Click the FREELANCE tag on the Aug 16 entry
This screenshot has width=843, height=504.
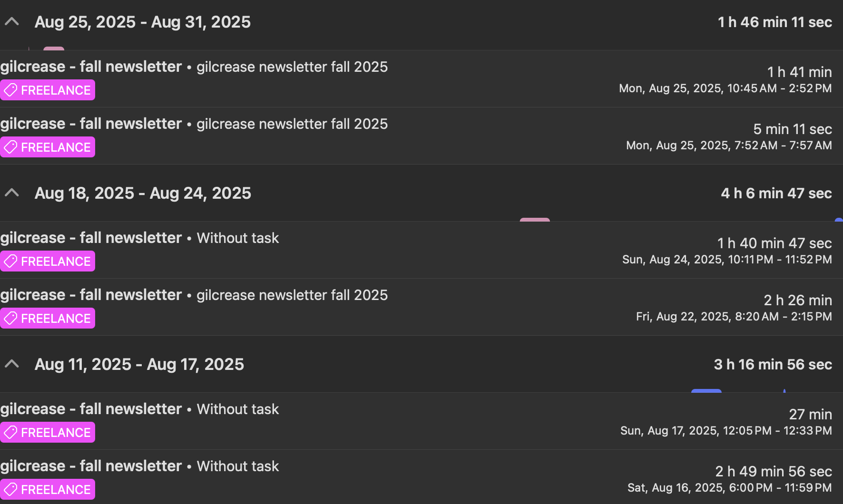(48, 489)
